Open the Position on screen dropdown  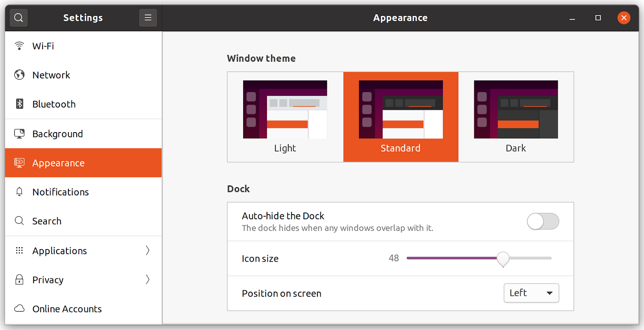pyautogui.click(x=531, y=293)
